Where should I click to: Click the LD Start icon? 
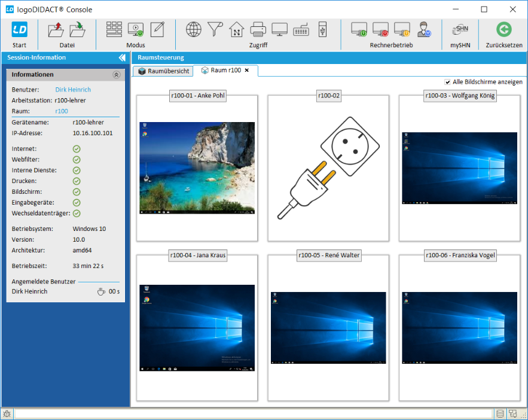(x=19, y=30)
